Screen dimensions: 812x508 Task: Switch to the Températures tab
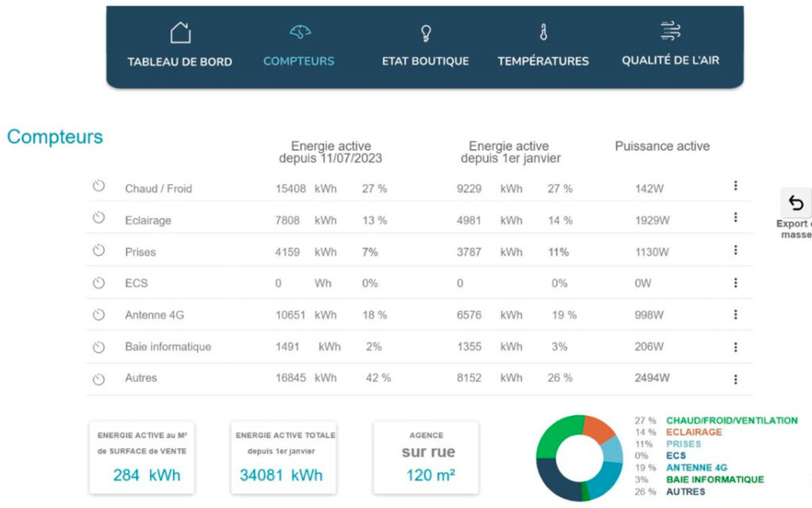(543, 61)
